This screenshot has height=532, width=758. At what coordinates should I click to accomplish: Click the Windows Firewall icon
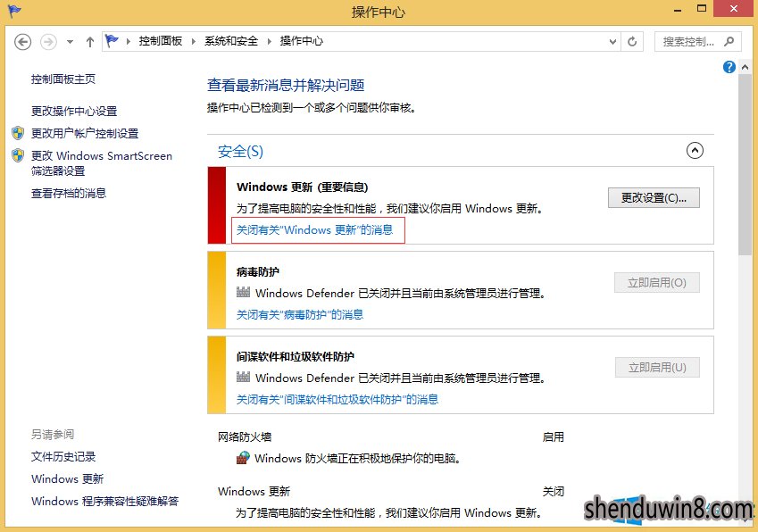243,458
